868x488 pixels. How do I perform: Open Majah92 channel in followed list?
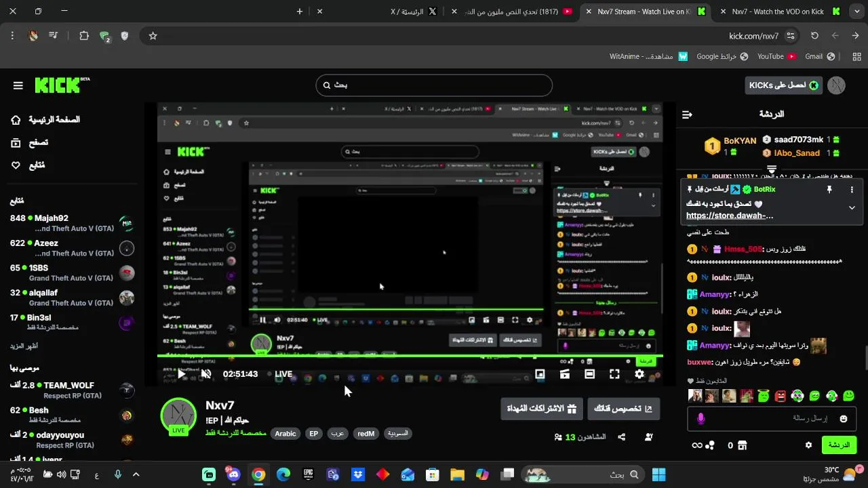coord(72,223)
